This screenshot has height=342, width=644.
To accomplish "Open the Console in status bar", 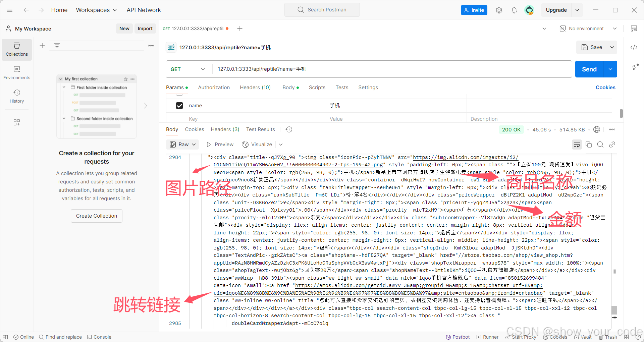I will tap(99, 337).
